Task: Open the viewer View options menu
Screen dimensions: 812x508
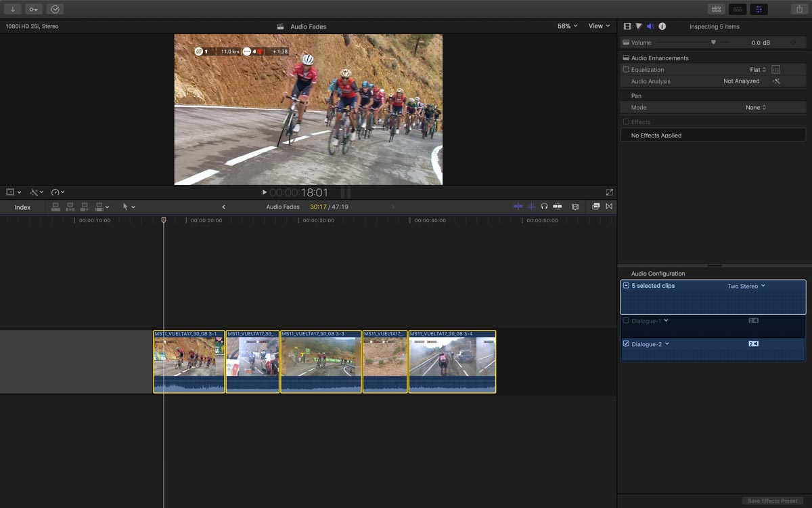Action: 599,26
